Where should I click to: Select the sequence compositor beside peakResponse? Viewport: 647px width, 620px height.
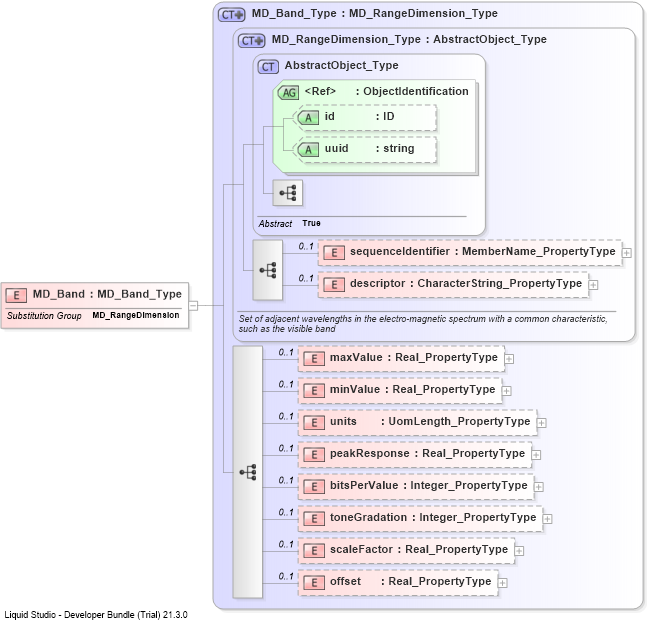[248, 472]
